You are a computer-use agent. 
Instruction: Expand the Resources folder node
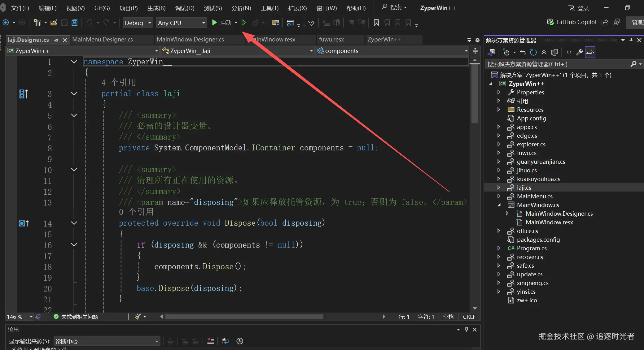click(x=498, y=110)
